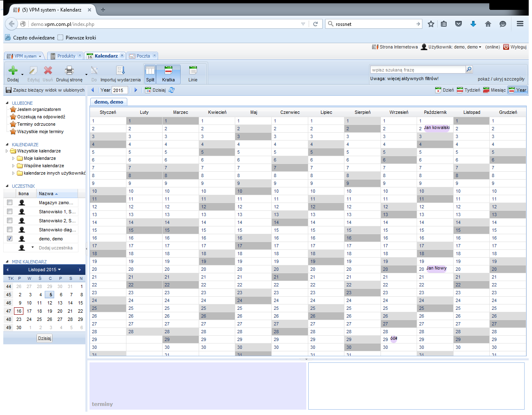Uncheck the demo, demo participant checkbox
532x415 pixels.
point(9,239)
